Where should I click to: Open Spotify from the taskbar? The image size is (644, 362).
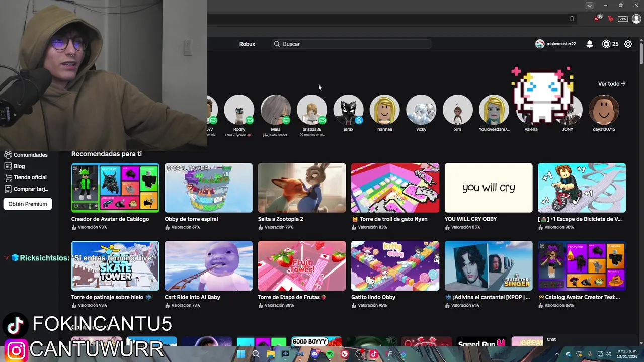pos(330,354)
